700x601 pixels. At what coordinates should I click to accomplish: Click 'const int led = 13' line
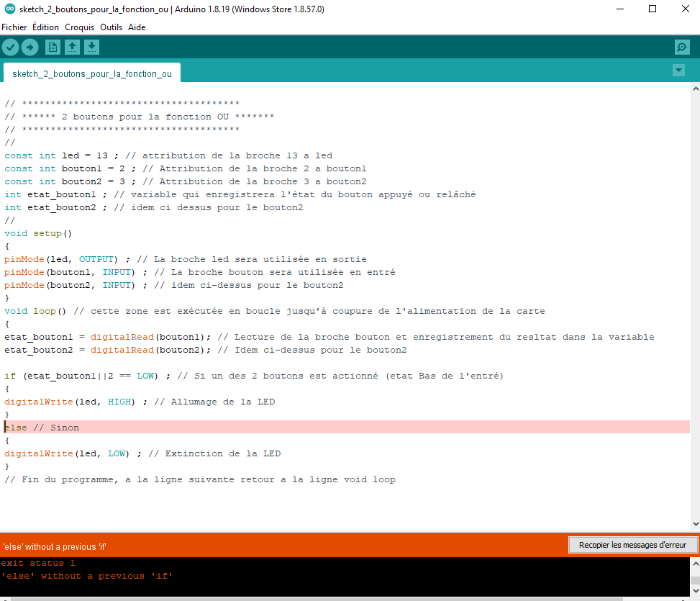(x=168, y=155)
